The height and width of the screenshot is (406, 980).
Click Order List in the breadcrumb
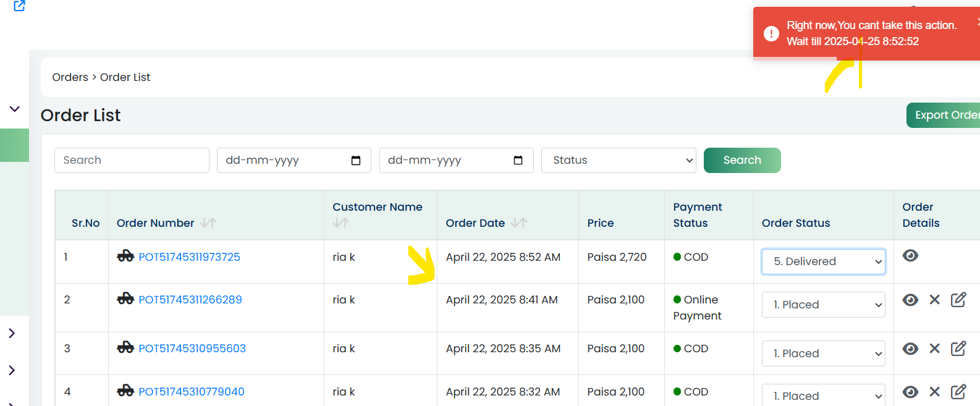[125, 77]
